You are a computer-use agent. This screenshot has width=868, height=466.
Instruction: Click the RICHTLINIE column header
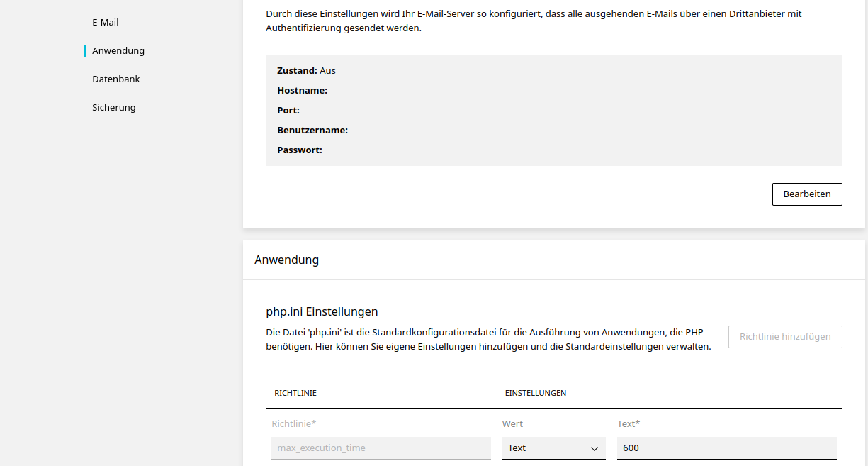(295, 392)
